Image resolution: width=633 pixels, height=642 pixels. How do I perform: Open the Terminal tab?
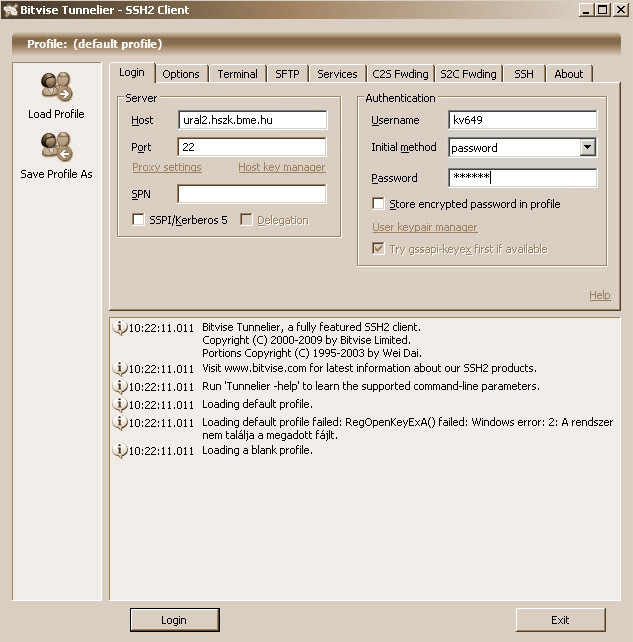(237, 74)
